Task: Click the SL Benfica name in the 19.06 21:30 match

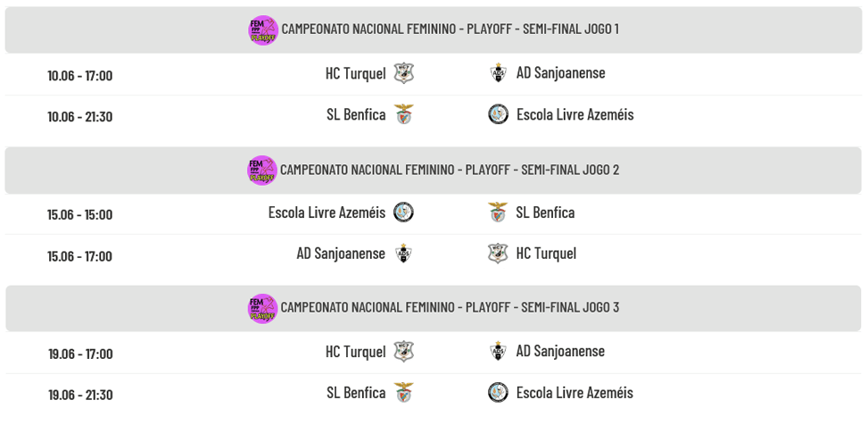Action: [x=356, y=392]
